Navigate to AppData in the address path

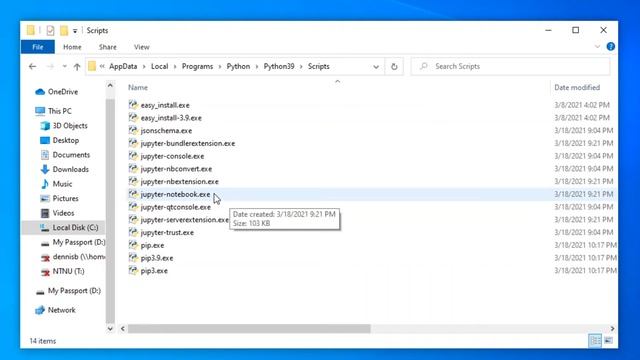[123, 67]
